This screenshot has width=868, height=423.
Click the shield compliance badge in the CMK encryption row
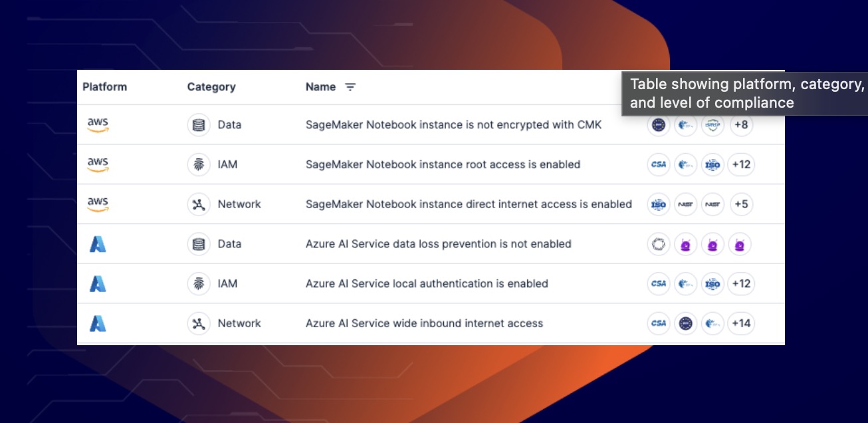tap(712, 125)
